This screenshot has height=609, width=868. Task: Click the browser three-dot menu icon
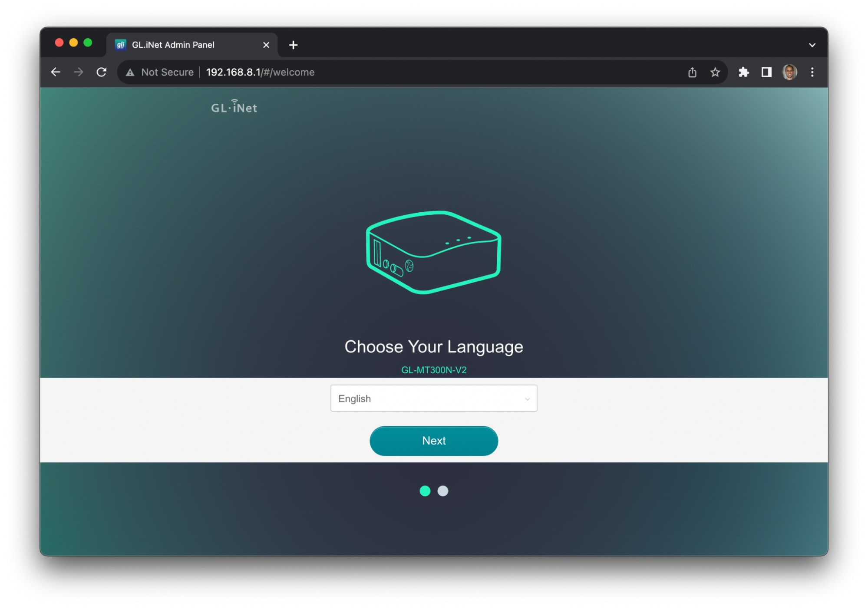[x=812, y=71]
